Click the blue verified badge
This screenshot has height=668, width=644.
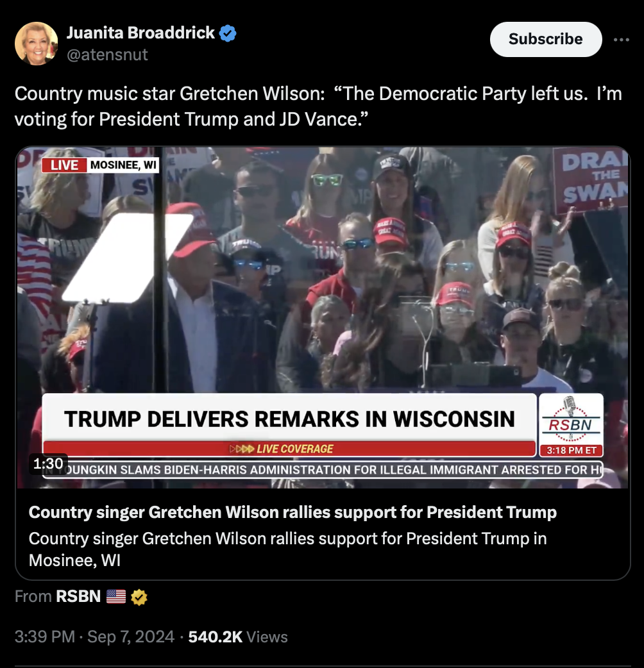(x=228, y=33)
